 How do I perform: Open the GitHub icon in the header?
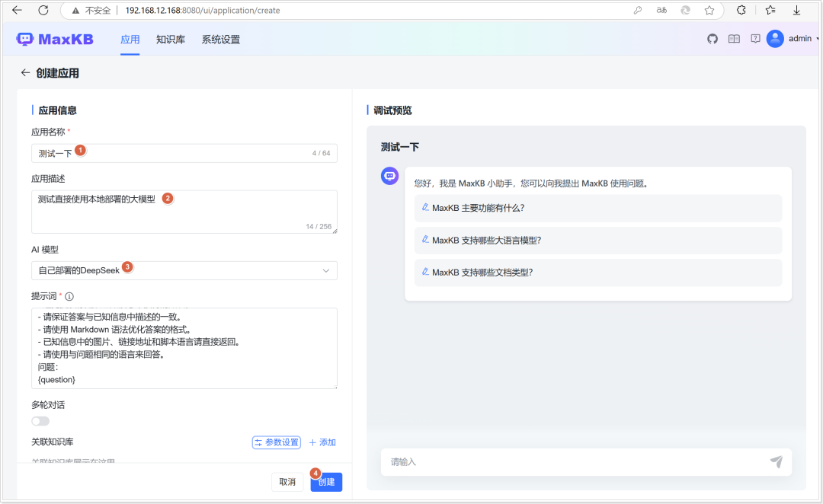pos(713,39)
